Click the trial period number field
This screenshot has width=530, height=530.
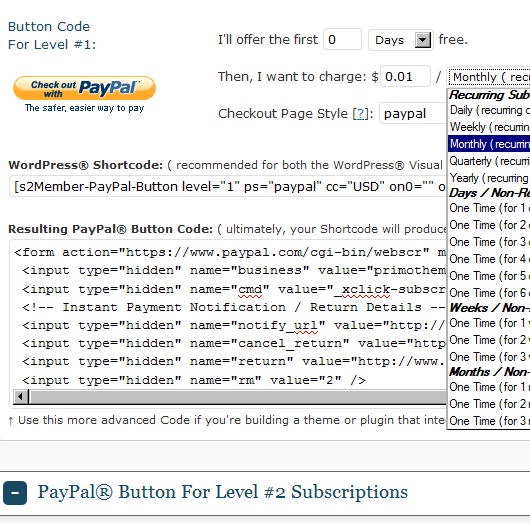(x=342, y=40)
